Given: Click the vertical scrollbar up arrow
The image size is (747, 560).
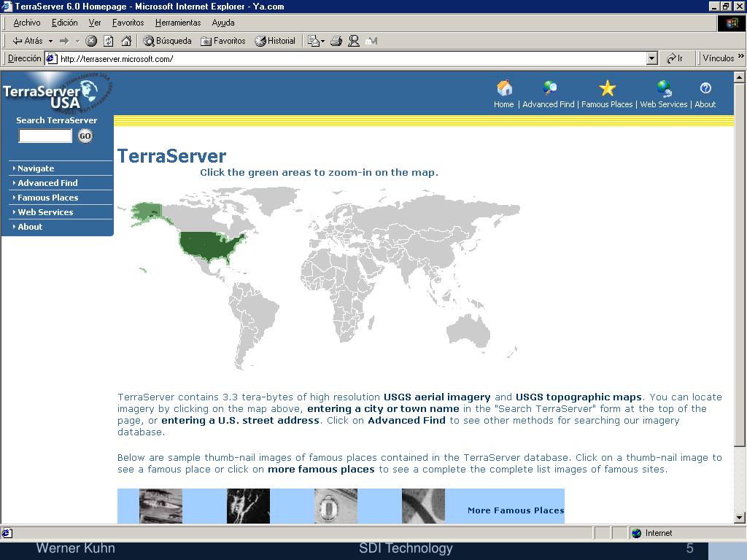Looking at the screenshot, I should click(740, 77).
